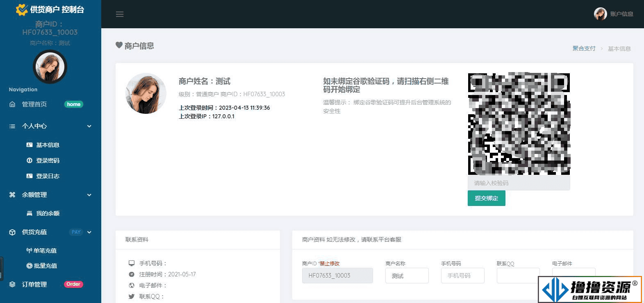Click 商户姓名：测试 heading
This screenshot has width=644, height=303.
point(205,81)
